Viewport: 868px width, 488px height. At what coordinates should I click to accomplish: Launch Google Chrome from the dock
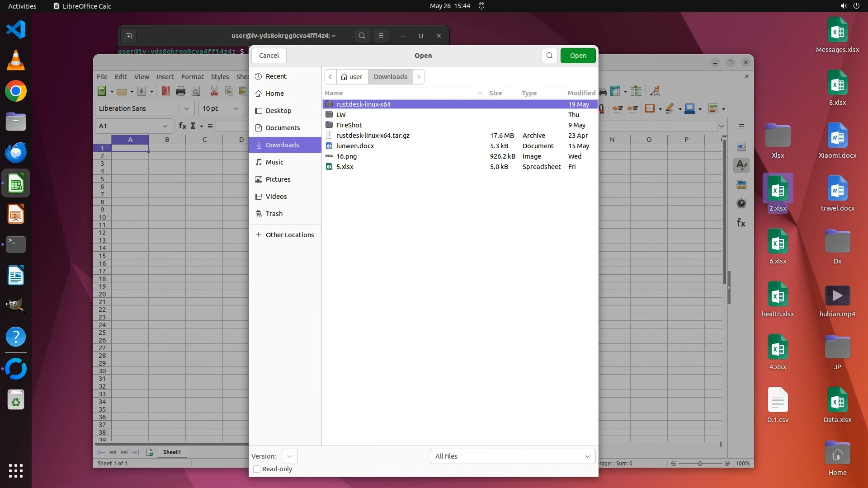16,91
